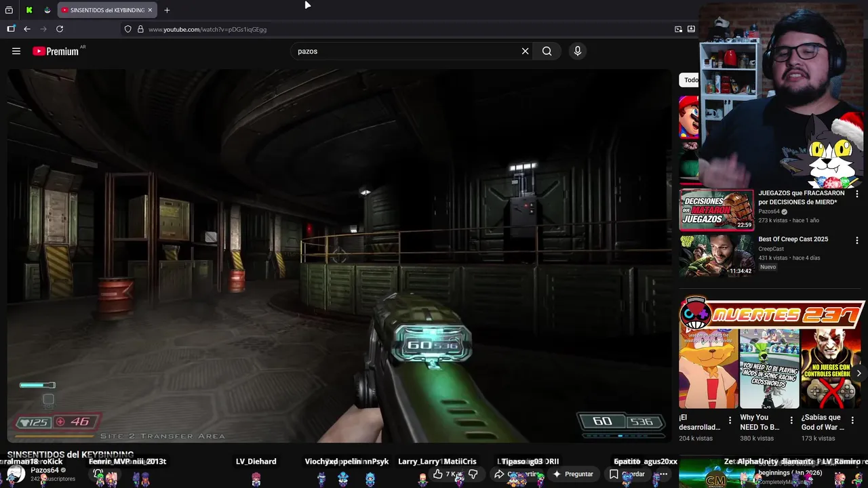Open the El desarrollad... short thumbnail

tap(708, 368)
